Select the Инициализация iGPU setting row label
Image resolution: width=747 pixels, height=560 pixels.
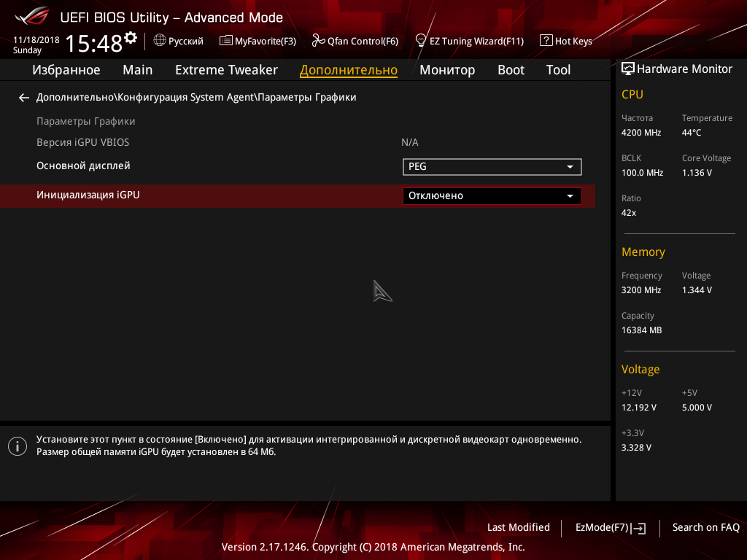coord(88,195)
